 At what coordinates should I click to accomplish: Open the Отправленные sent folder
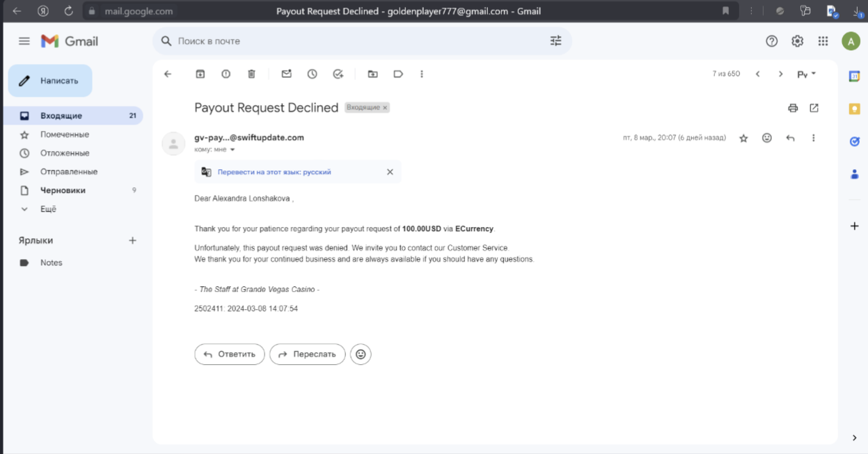pyautogui.click(x=72, y=171)
